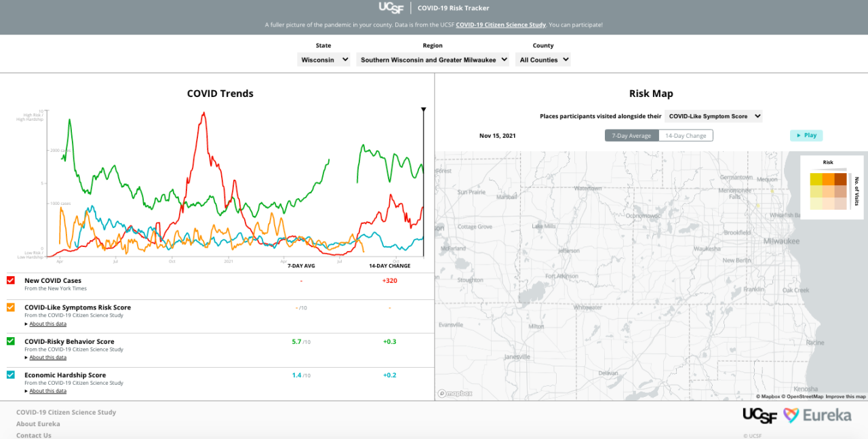Disable the COVID-Risky Behavior Score checkbox

pyautogui.click(x=11, y=341)
